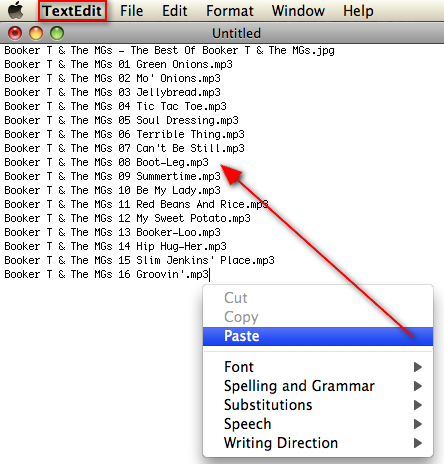Click the line "06 Terrible Thing.mp3"
Screen dimensions: 444x464
[124, 135]
